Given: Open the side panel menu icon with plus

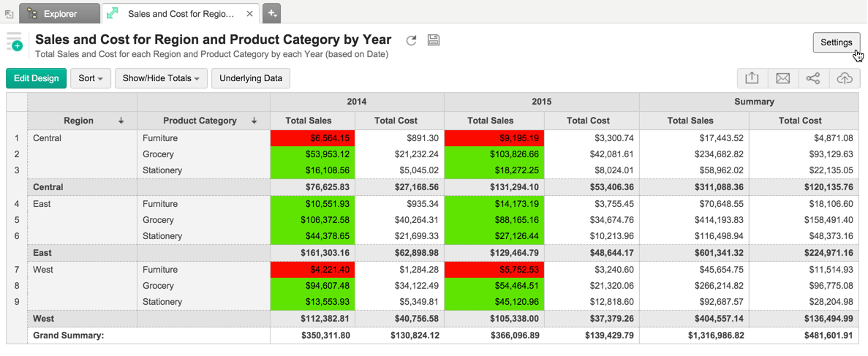Looking at the screenshot, I should point(15,42).
